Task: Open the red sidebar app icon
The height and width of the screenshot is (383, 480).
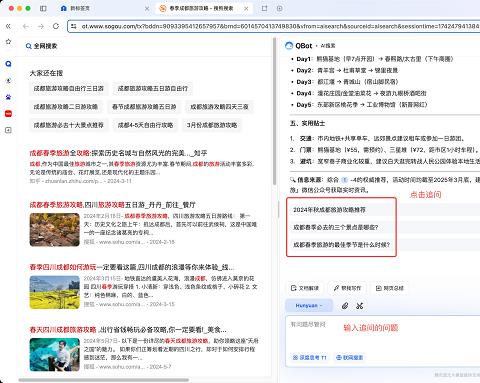Action: click(8, 114)
